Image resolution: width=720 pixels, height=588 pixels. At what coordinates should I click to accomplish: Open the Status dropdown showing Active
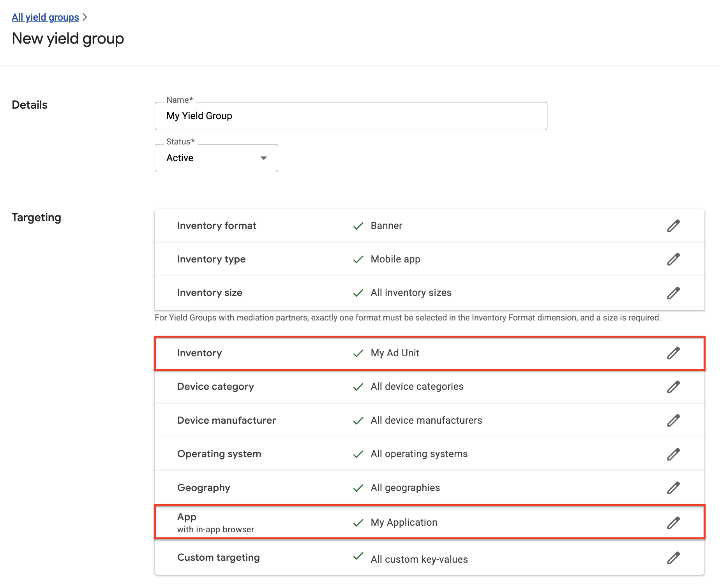click(x=216, y=158)
